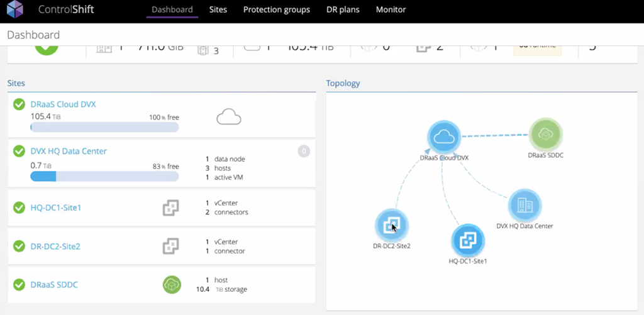Open the Dashboard tab
Image resolution: width=644 pixels, height=315 pixels.
coord(172,9)
